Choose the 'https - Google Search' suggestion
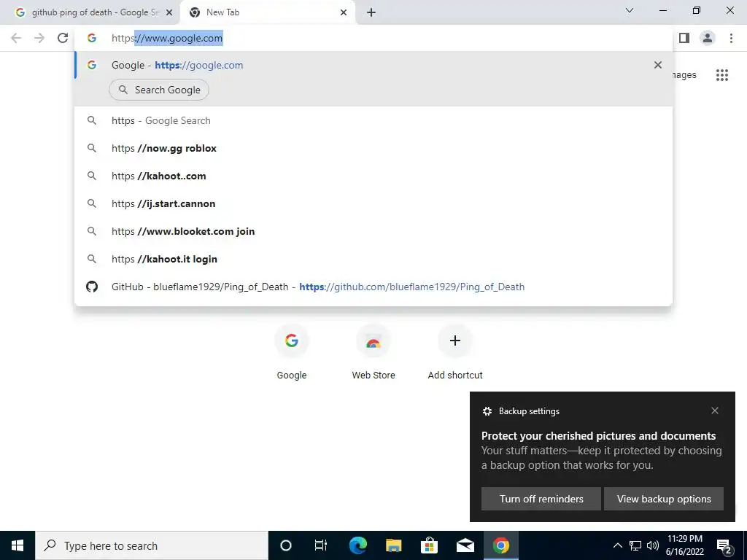Screen dimensions: 747x560 pos(373,120)
